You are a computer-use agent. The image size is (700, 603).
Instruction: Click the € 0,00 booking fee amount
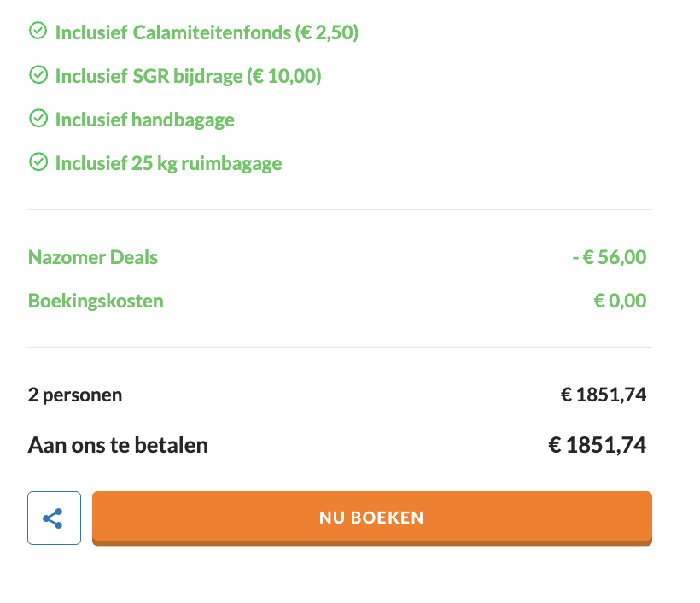[x=620, y=301]
